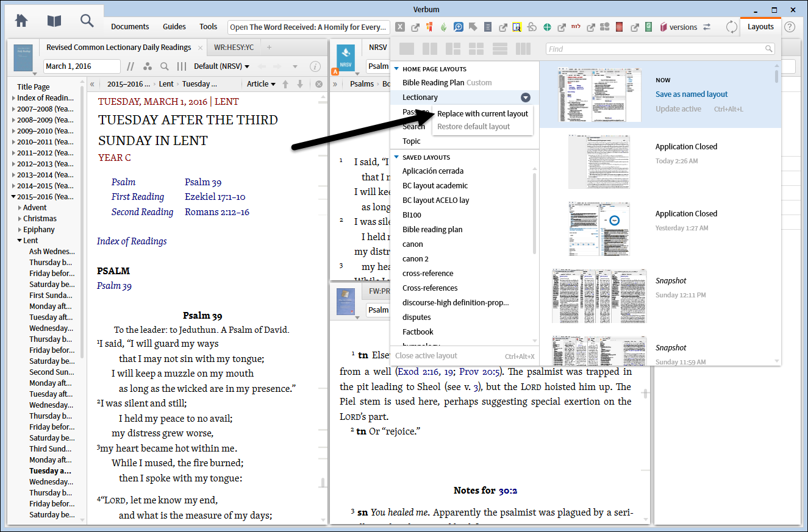The width and height of the screenshot is (808, 532).
Task: Switch to the WR:HESY:YC tab
Action: pyautogui.click(x=234, y=48)
